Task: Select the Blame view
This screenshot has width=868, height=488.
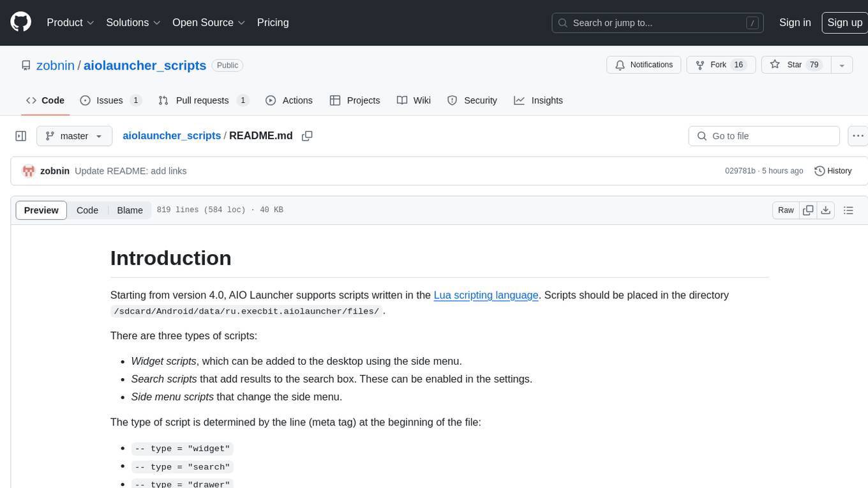Action: (x=130, y=210)
